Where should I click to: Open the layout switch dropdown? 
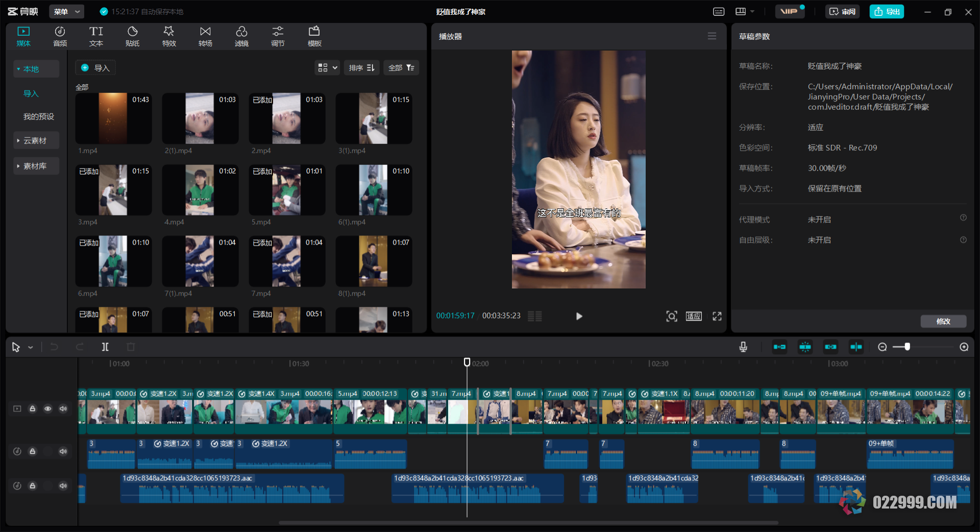(745, 11)
